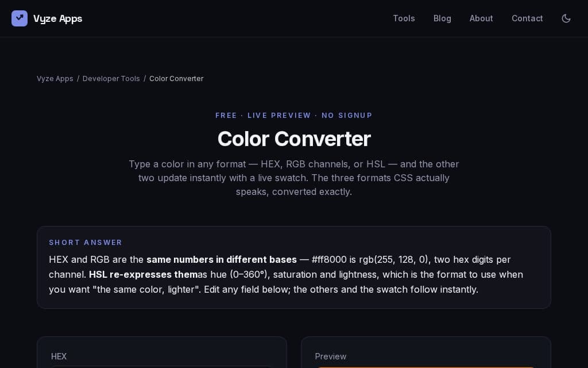Click the Vyze Apps logo icon
Screen dimensions: 588x368
click(20, 18)
